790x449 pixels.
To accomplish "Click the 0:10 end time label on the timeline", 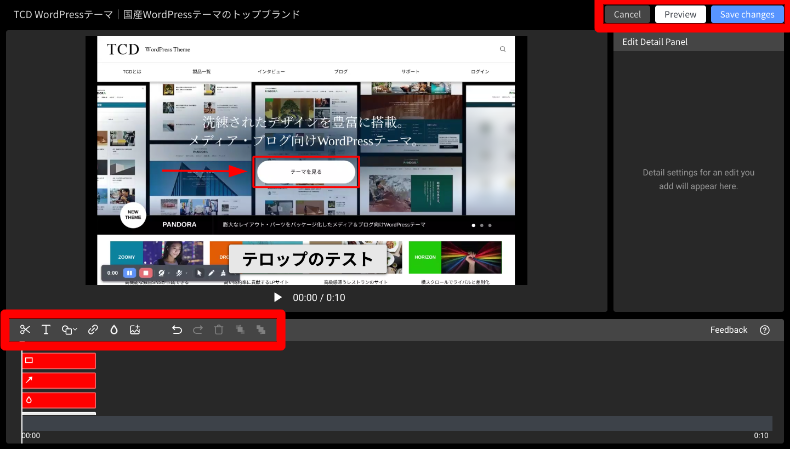I will pyautogui.click(x=761, y=435).
